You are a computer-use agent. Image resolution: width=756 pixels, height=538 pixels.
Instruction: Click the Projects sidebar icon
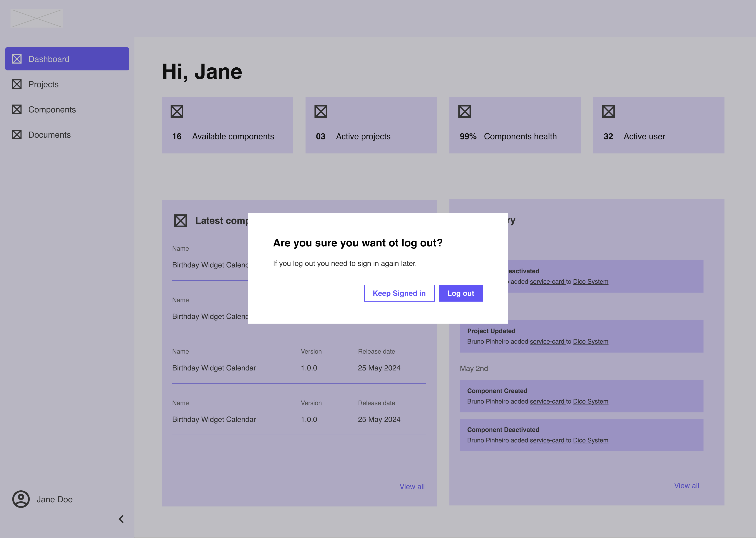click(x=17, y=84)
